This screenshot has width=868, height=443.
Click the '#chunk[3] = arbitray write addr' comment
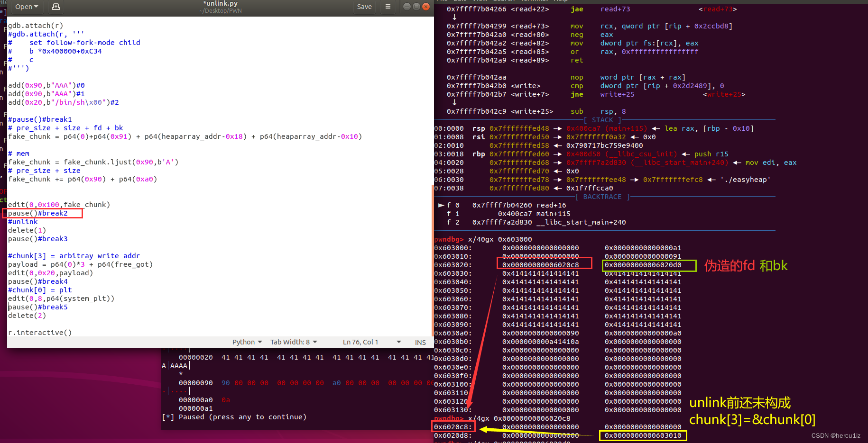point(74,256)
